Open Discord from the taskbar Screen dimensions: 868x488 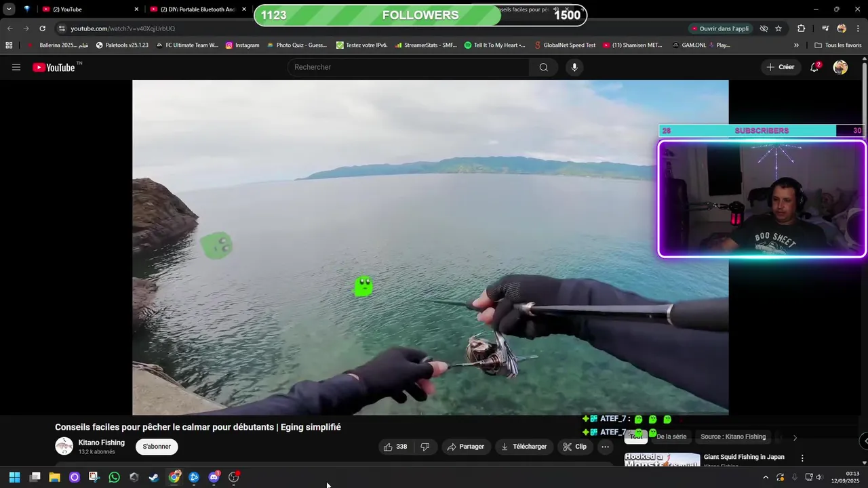[214, 477]
